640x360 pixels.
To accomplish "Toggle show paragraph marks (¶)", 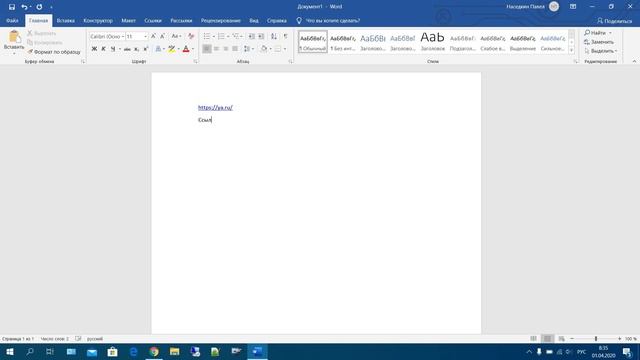I will (285, 36).
